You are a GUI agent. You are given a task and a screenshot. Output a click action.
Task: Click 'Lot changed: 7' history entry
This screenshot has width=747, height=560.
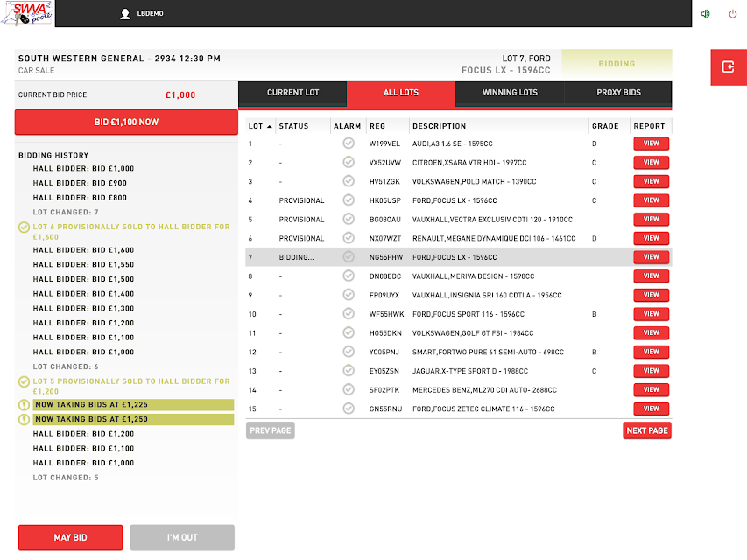tap(66, 213)
